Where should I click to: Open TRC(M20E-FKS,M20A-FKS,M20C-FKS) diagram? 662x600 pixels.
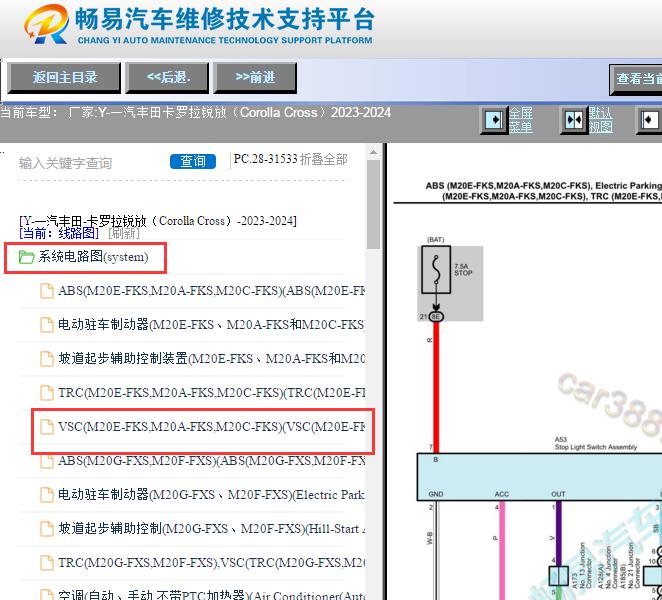coord(211,393)
